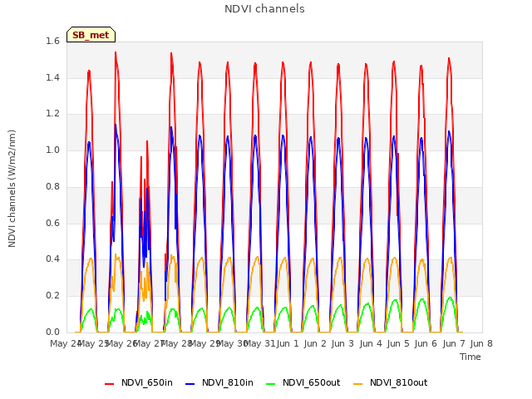
Task: Click the Jun 1 x-axis tick label
Action: click(x=288, y=343)
